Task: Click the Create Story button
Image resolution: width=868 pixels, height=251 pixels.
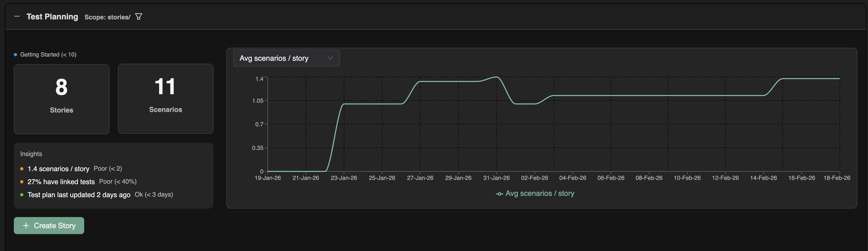Action: click(49, 226)
